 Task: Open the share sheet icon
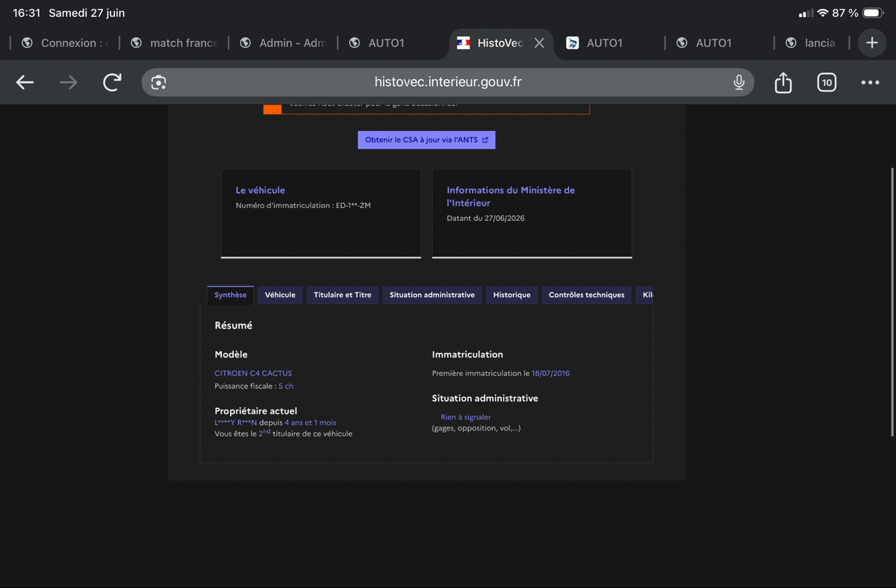(x=783, y=82)
